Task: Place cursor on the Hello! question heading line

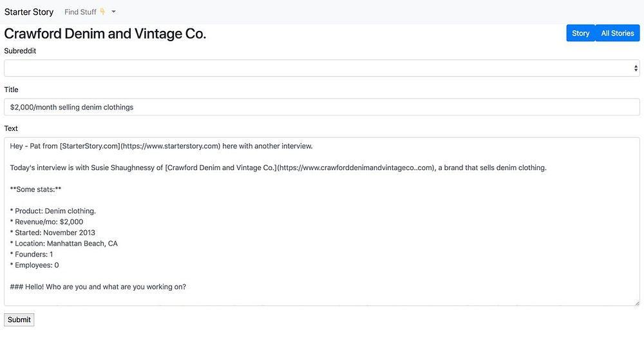Action: pos(98,287)
